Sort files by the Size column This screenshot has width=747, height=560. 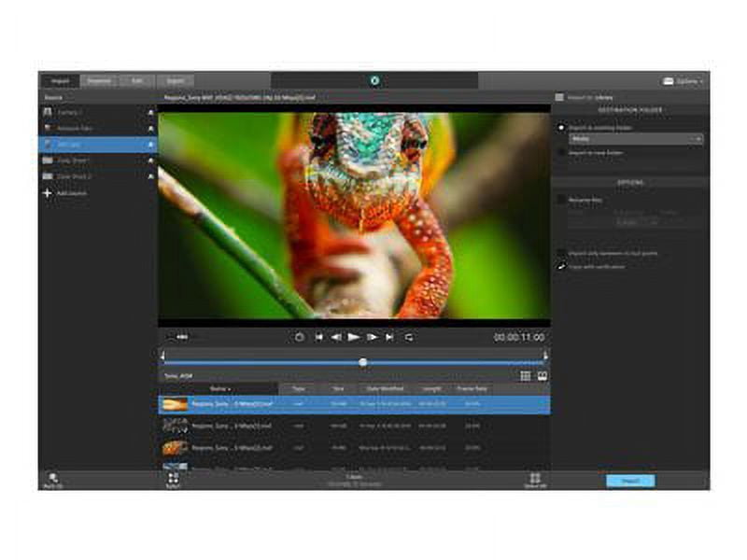(x=338, y=389)
